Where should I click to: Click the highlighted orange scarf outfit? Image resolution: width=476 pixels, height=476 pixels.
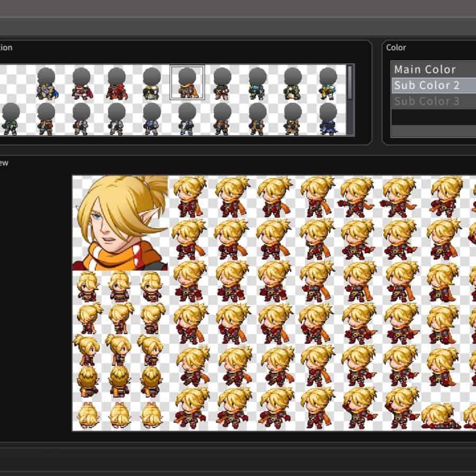pos(187,83)
